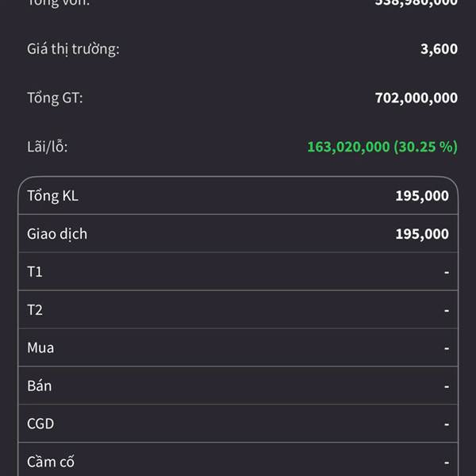Tap the Cầm cố row label
The width and height of the screenshot is (476, 476).
coord(51,462)
